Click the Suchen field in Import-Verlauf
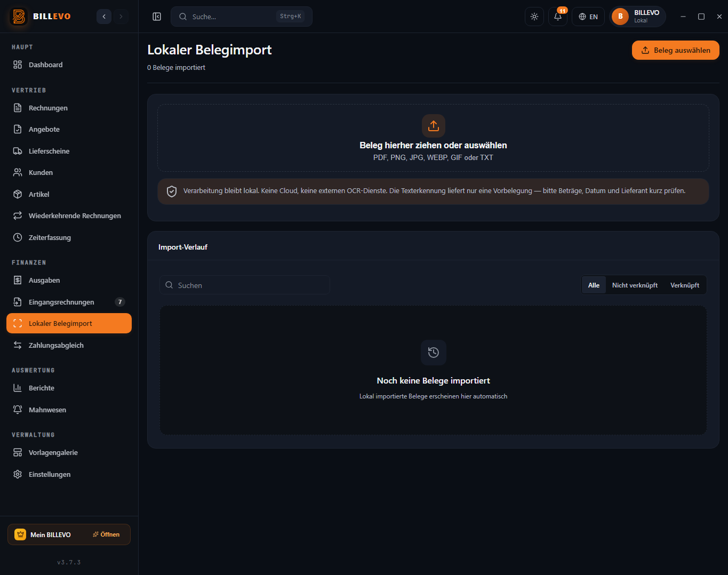 coord(245,285)
